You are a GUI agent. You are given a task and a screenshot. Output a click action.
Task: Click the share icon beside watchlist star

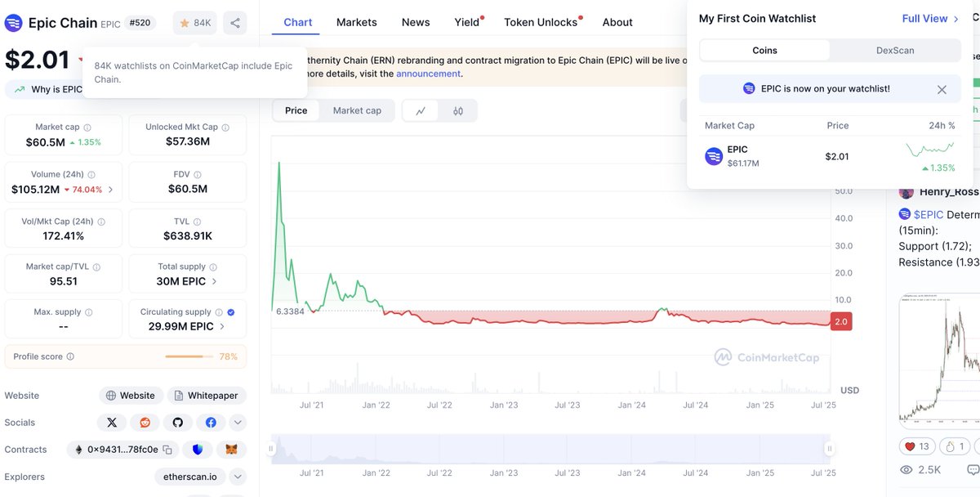235,23
